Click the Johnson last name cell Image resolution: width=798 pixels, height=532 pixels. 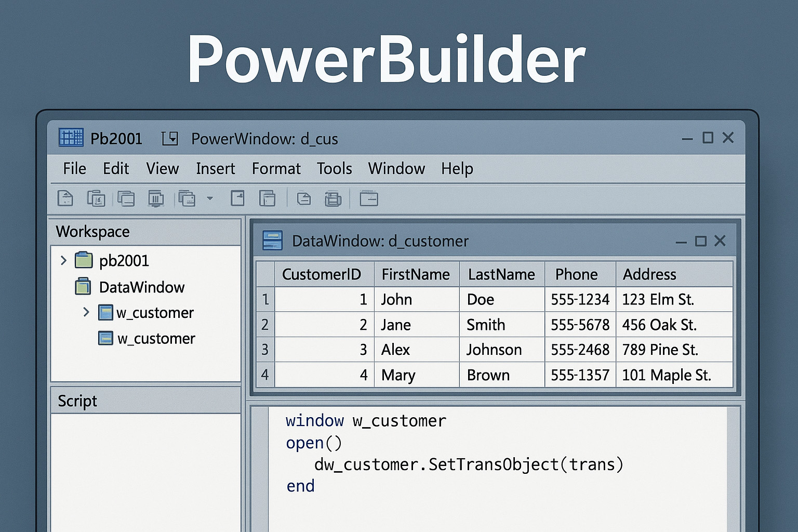(502, 349)
